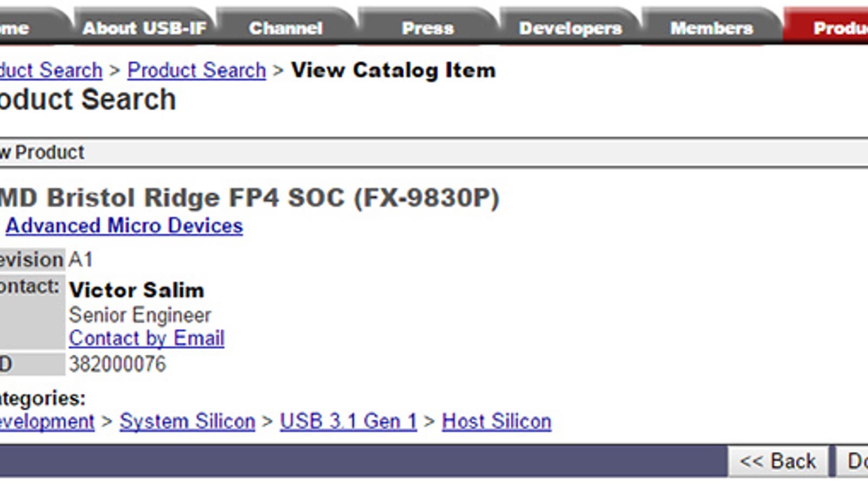Follow the USB 3.1 Gen 1 category link
The height and width of the screenshot is (488, 868).
[x=348, y=422]
